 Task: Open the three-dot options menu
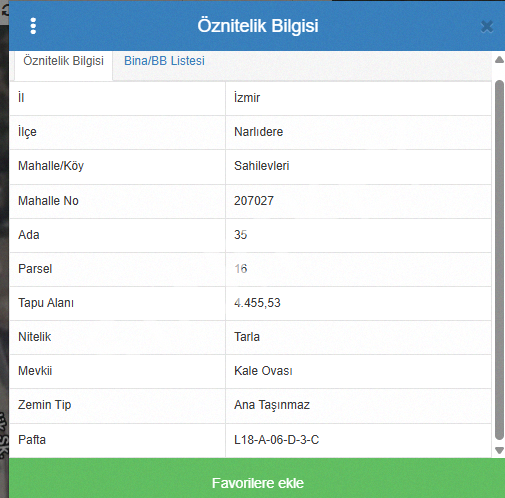click(33, 26)
